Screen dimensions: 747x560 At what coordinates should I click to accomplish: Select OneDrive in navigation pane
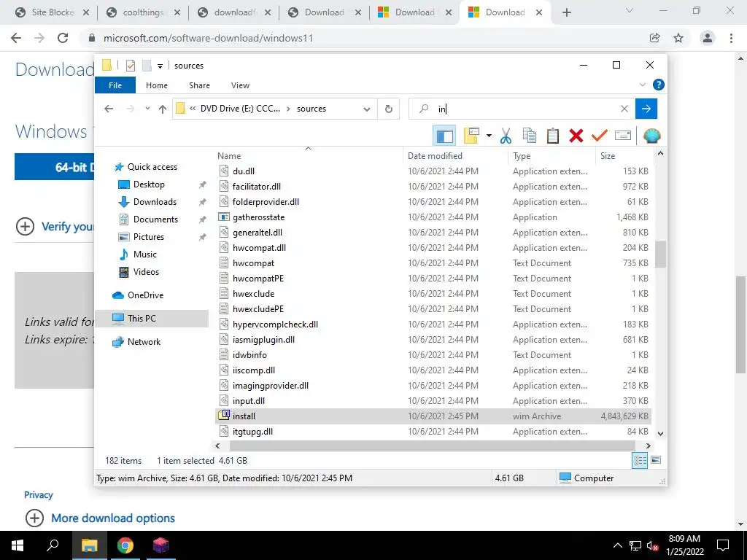pos(145,295)
